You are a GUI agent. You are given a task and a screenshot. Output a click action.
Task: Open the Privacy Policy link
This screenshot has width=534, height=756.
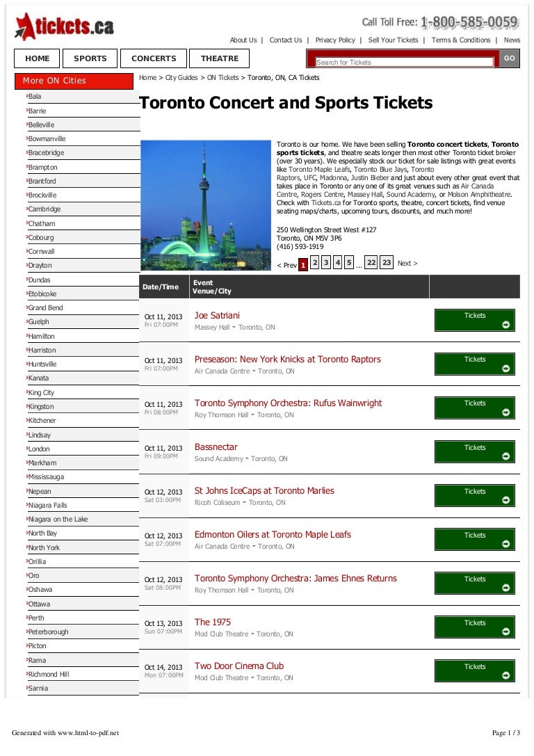tap(335, 40)
